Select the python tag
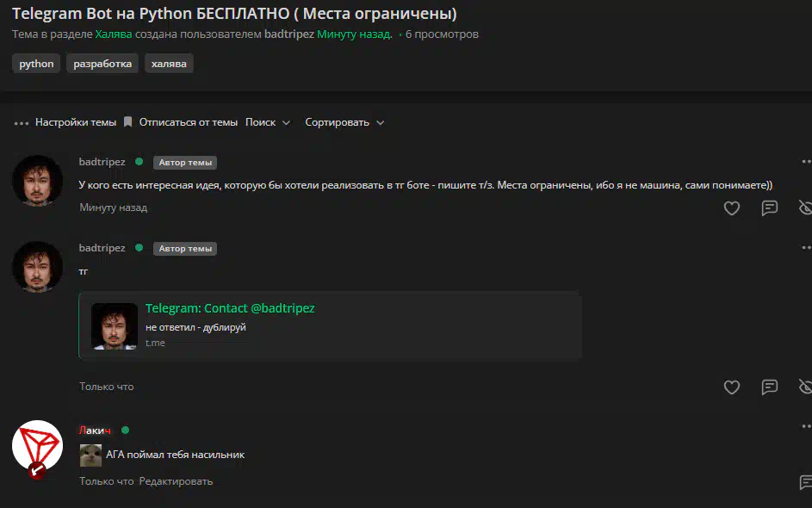812x508 pixels. point(36,64)
